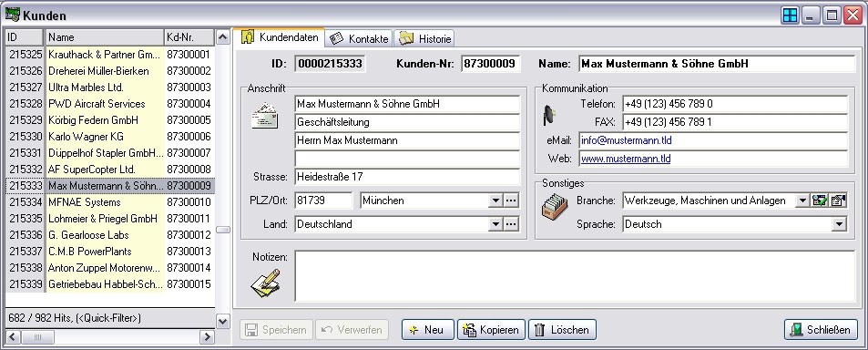
Task: Click the card file box Sonstiges icon
Action: click(554, 208)
